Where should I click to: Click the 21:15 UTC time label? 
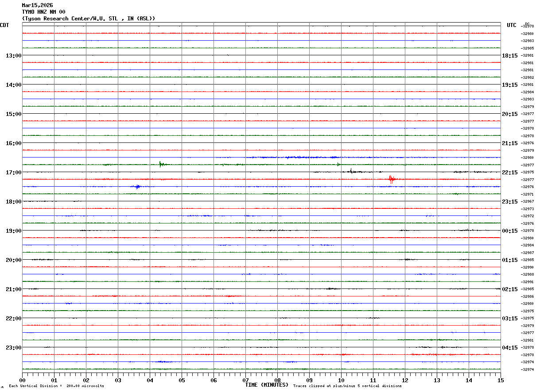click(510, 143)
